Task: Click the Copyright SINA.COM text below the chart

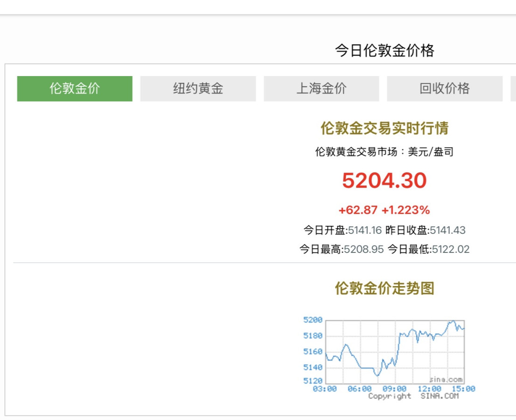Action: click(413, 396)
